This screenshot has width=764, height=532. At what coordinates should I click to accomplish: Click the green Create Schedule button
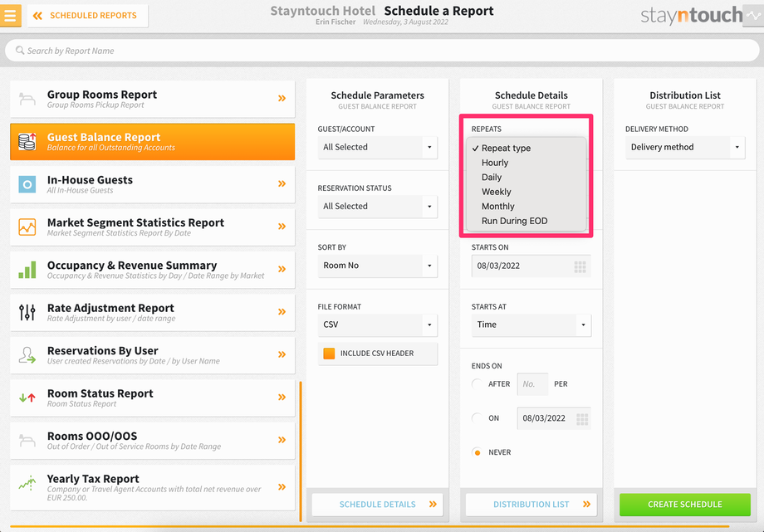[685, 505]
